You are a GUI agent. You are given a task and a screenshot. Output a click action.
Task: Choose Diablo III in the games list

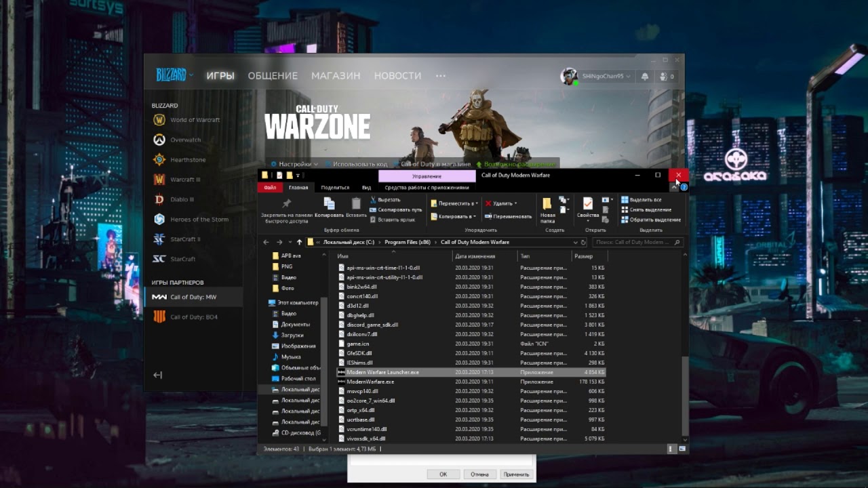174,199
